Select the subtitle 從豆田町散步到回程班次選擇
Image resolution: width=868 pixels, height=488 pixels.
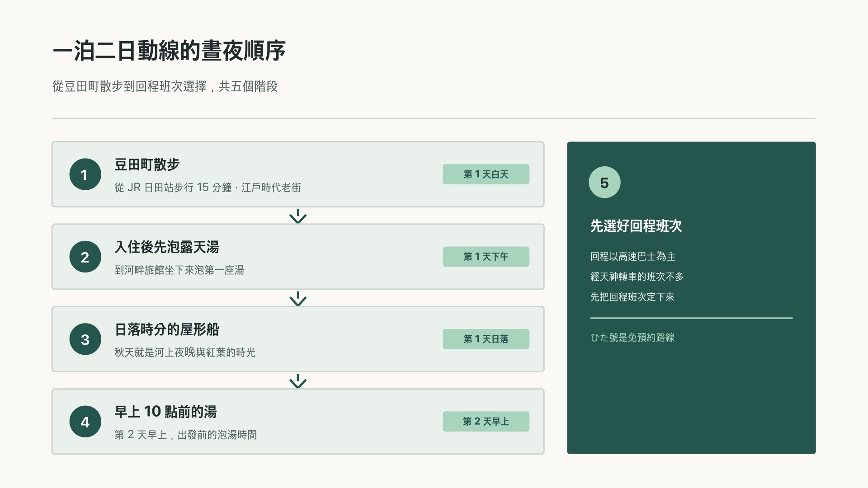coord(129,86)
